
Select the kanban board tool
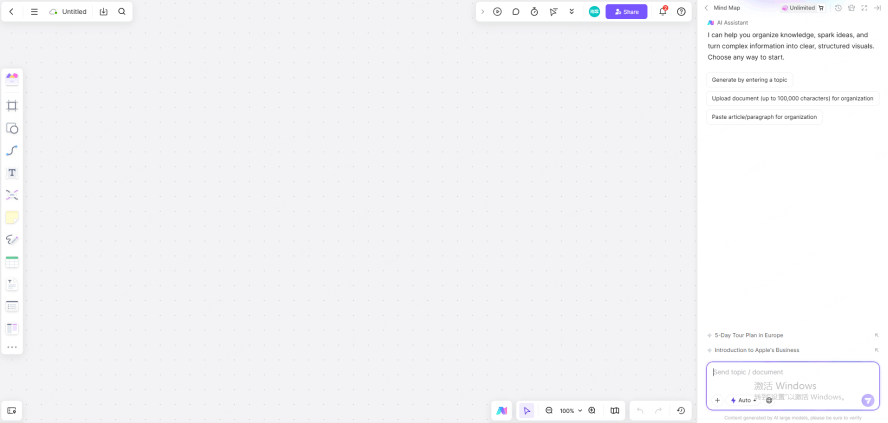(12, 328)
